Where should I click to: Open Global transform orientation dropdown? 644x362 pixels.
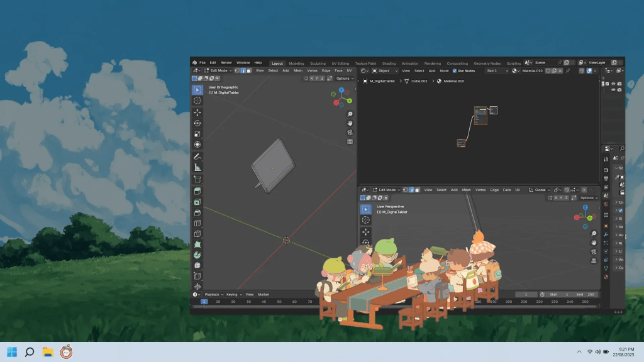pyautogui.click(x=541, y=190)
